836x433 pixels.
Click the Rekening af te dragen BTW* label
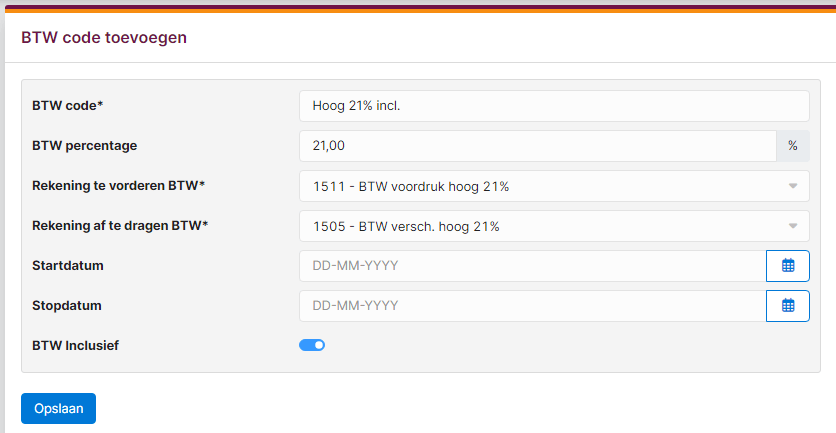point(120,226)
